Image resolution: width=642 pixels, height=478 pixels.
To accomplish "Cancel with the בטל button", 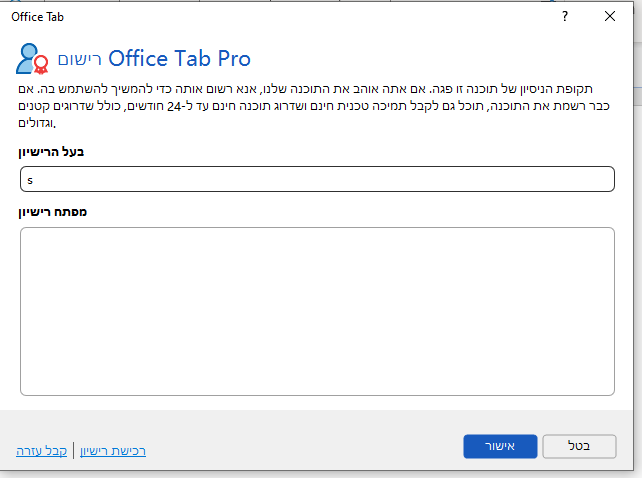I will coord(579,446).
